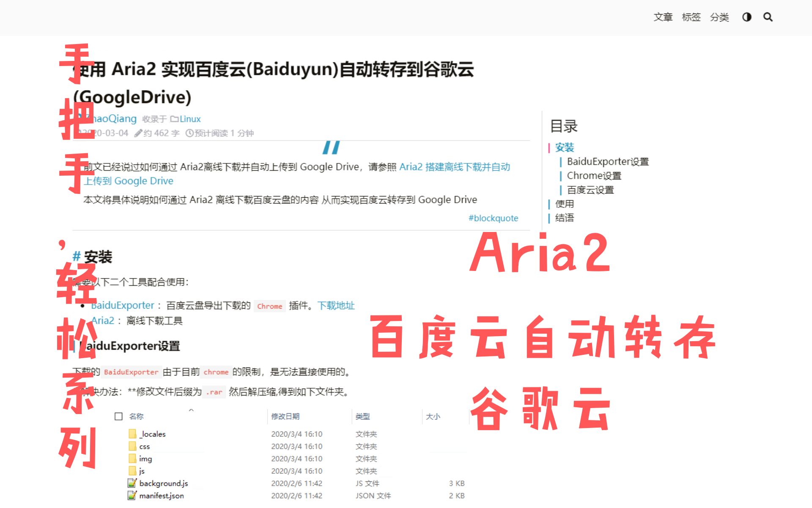
Task: Sort files by 类型 column
Action: click(x=363, y=416)
